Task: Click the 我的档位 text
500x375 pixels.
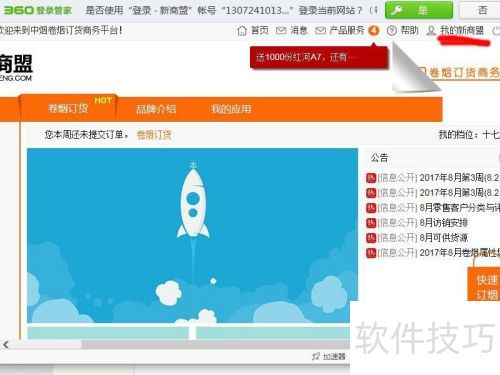Action: pyautogui.click(x=468, y=135)
